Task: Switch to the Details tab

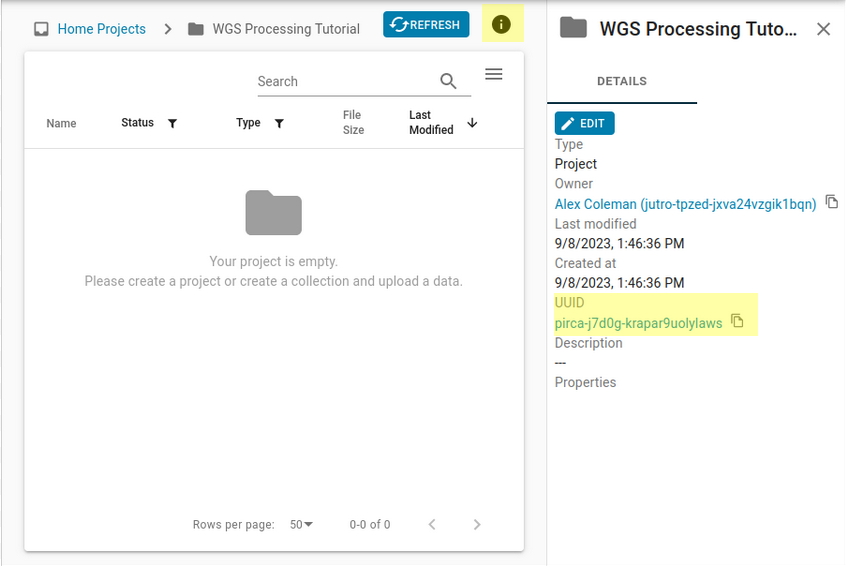Action: point(622,81)
